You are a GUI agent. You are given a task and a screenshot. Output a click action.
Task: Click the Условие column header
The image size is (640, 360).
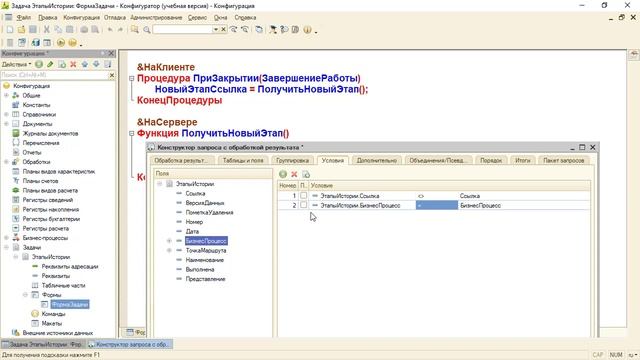click(449, 185)
